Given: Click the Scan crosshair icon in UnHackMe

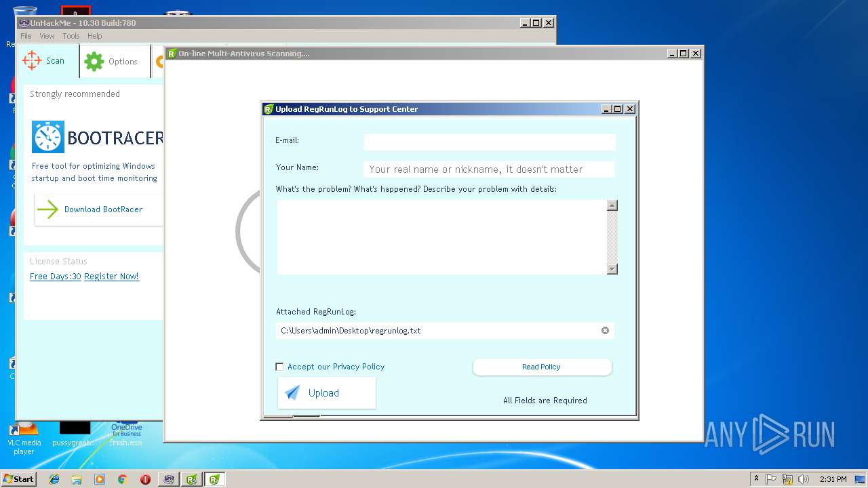Looking at the screenshot, I should point(32,60).
